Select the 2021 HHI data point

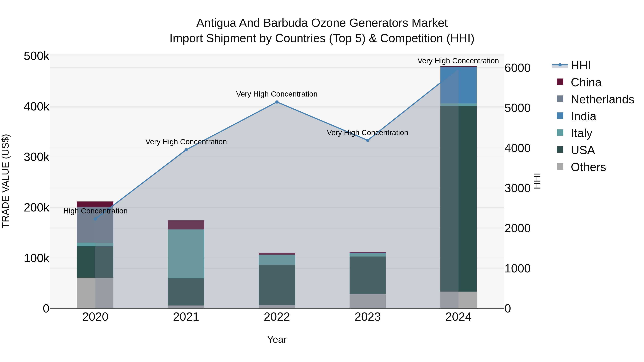pyautogui.click(x=186, y=150)
